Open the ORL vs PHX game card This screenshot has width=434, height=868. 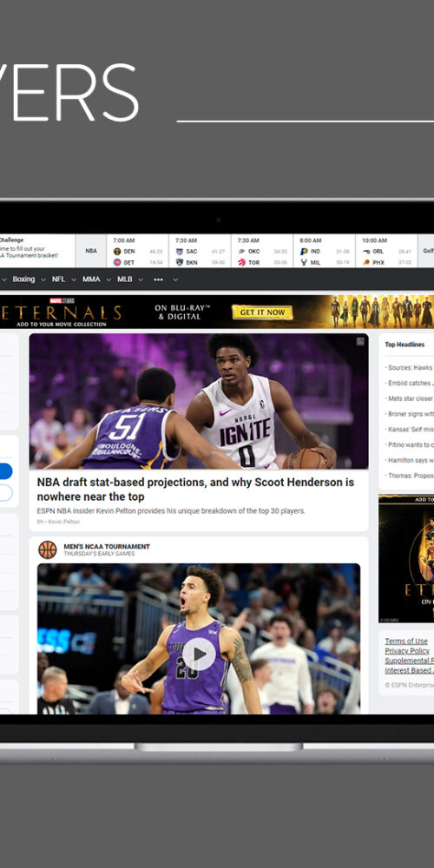[386, 252]
